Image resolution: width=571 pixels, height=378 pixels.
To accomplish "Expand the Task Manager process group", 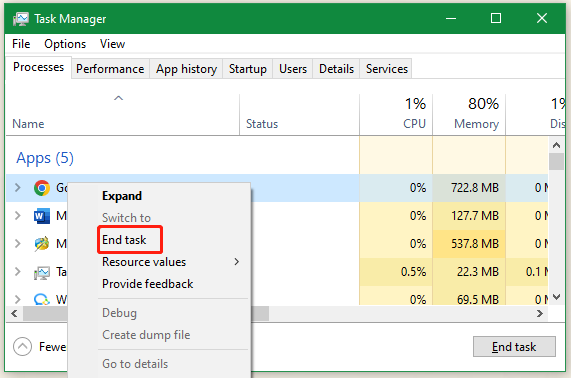I will [x=17, y=272].
